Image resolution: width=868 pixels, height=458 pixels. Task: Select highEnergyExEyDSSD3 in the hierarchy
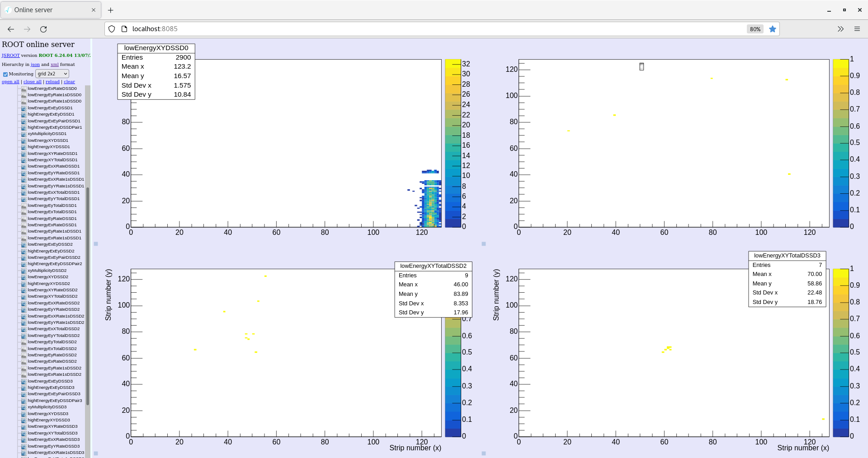(51, 388)
